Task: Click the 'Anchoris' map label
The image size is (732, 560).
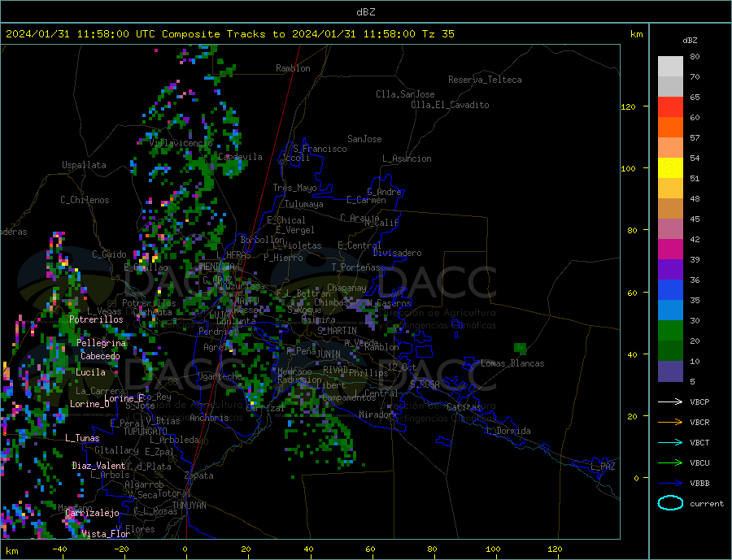Action: pos(209,418)
